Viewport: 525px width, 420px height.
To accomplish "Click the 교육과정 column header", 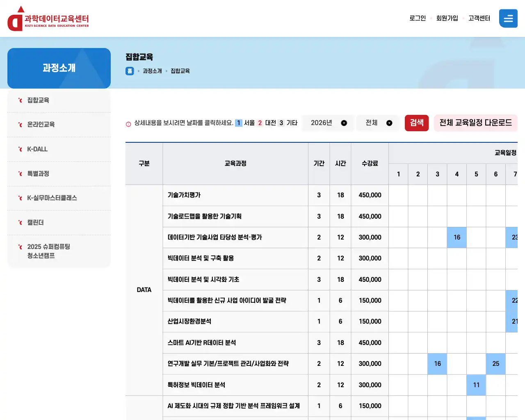I will (235, 164).
